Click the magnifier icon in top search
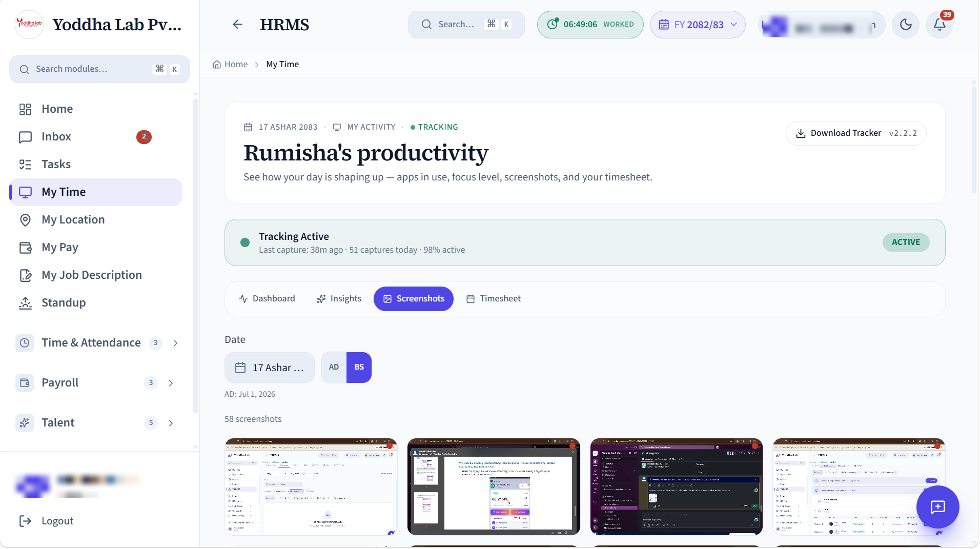 click(426, 24)
